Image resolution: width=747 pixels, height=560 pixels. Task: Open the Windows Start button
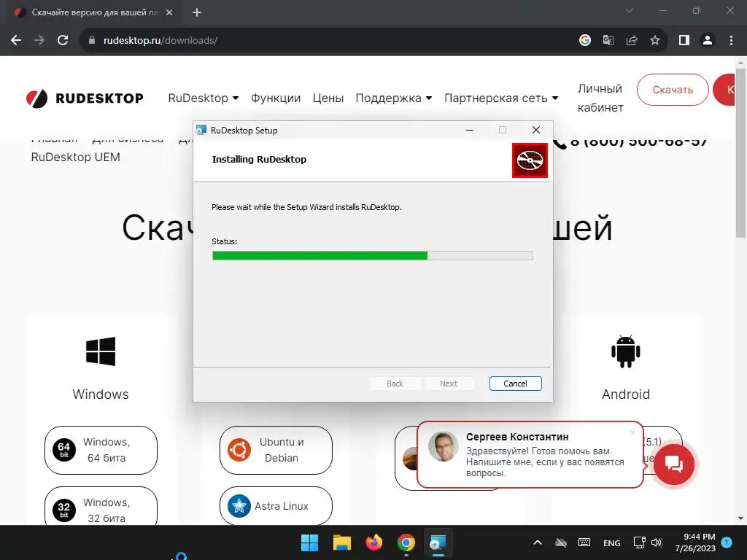click(x=309, y=542)
